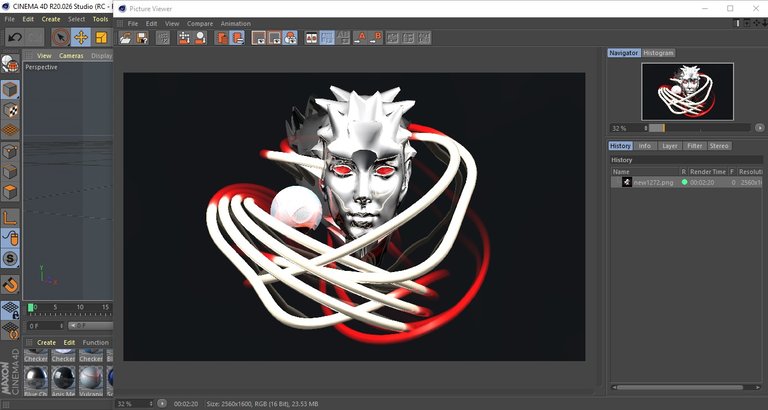Enable AB Compare mode icon
768x410 pixels.
click(312, 38)
